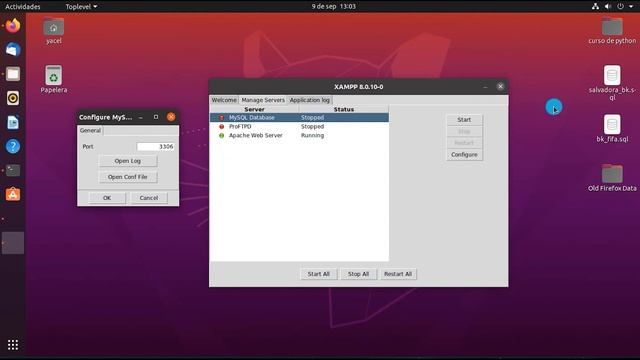Select the MySQL Database row
Viewport: 640px width, 360px height.
point(299,118)
